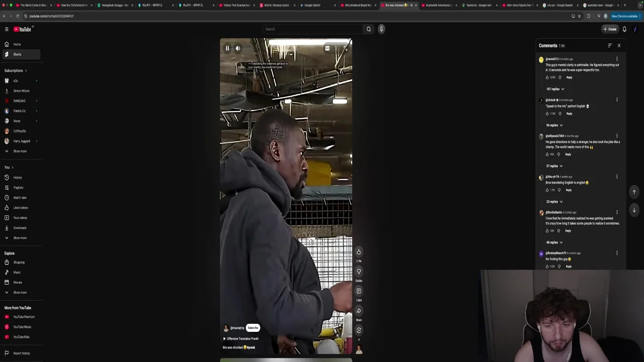Open Watch later in the sidebar
644x362 pixels.
point(20,198)
